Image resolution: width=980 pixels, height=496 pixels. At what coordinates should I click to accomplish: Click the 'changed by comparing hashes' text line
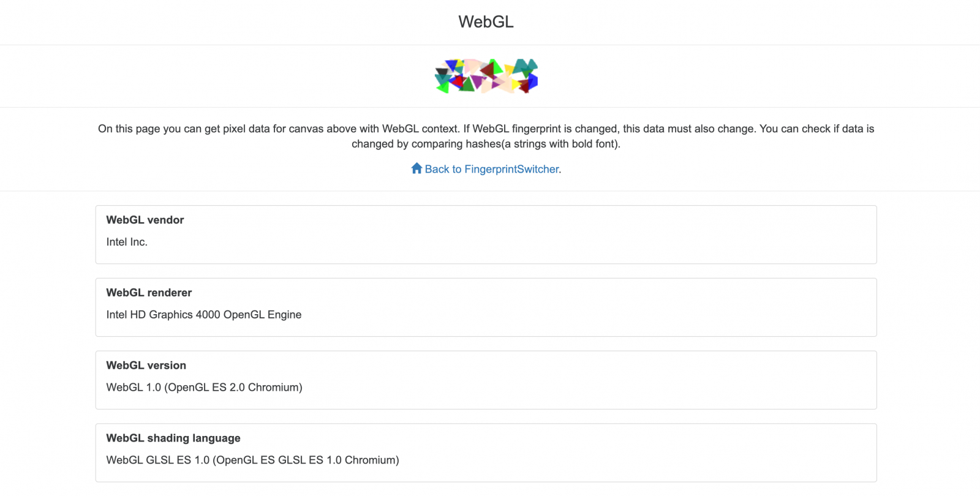[x=486, y=144]
